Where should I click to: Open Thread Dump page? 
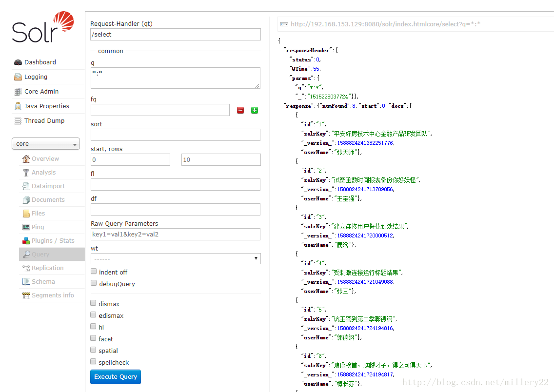44,121
